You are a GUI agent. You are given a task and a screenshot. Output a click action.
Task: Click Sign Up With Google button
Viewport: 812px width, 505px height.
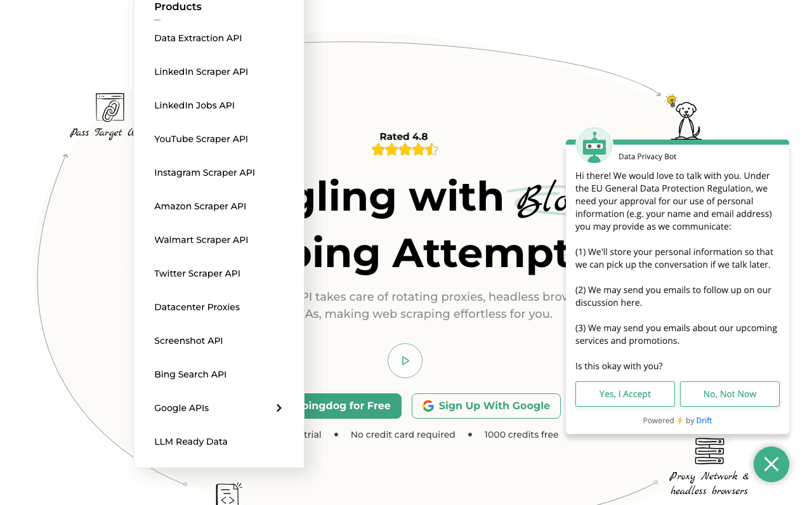pyautogui.click(x=486, y=406)
